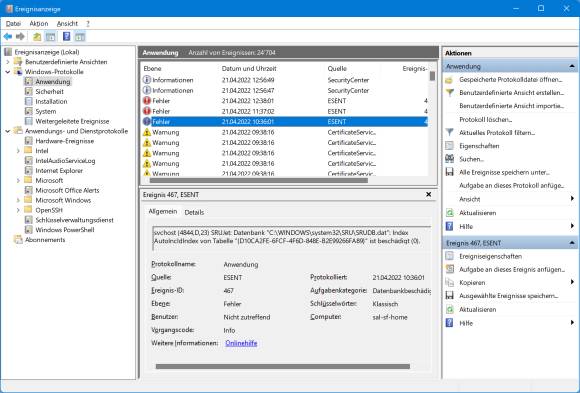
Task: Expand the Microsoft folder in tree
Action: 18,181
